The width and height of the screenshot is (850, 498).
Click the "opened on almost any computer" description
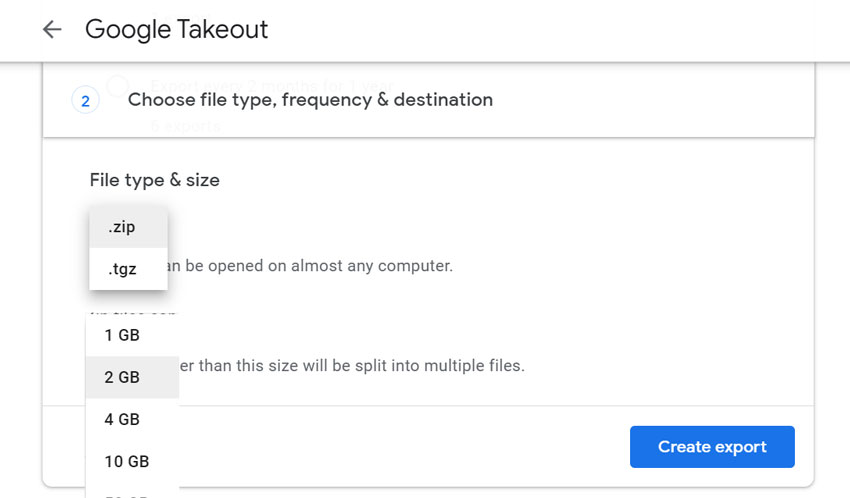[312, 266]
